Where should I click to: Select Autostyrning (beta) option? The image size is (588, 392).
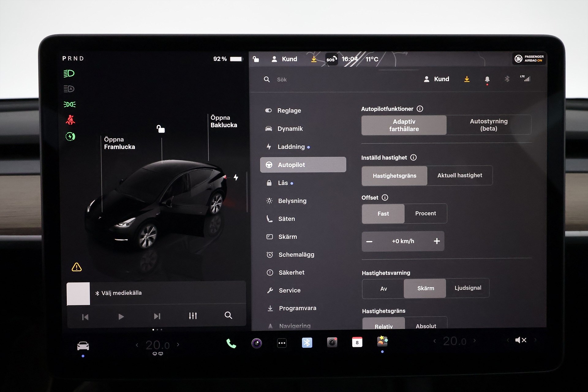pyautogui.click(x=488, y=125)
